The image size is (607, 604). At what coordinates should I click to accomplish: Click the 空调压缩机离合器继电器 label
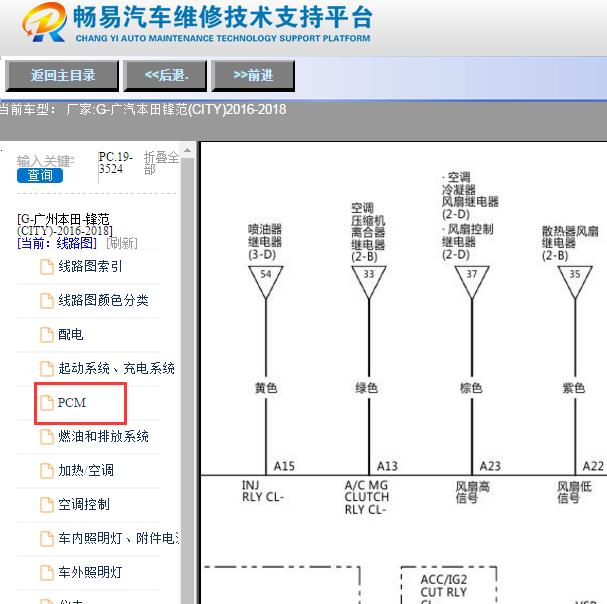click(368, 232)
